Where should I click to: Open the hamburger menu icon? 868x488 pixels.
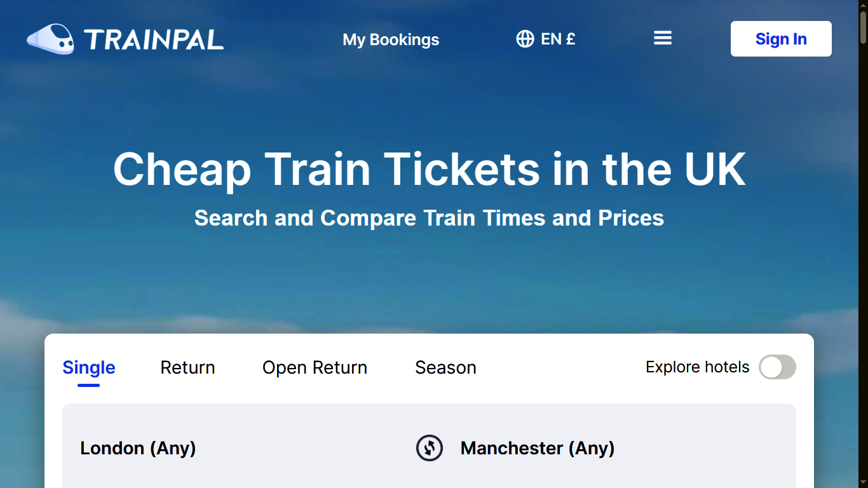[x=663, y=38]
